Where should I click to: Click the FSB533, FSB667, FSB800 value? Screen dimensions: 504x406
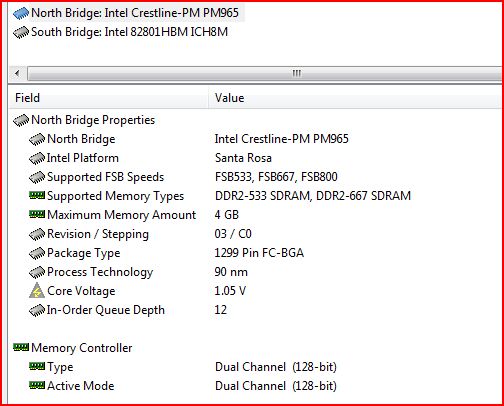(276, 177)
